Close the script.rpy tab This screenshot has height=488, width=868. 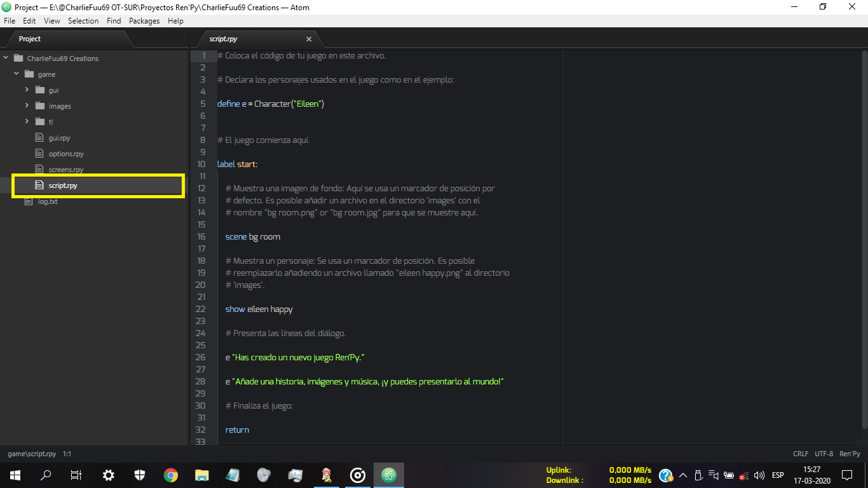(309, 39)
